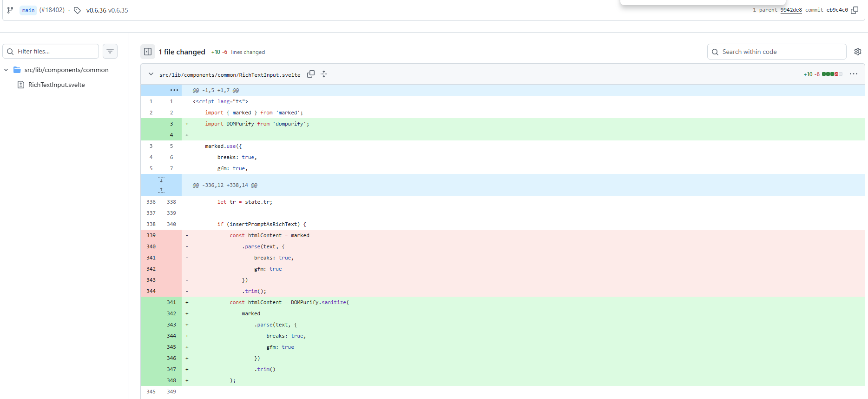
Task: Click old line number 339
Action: [151, 235]
